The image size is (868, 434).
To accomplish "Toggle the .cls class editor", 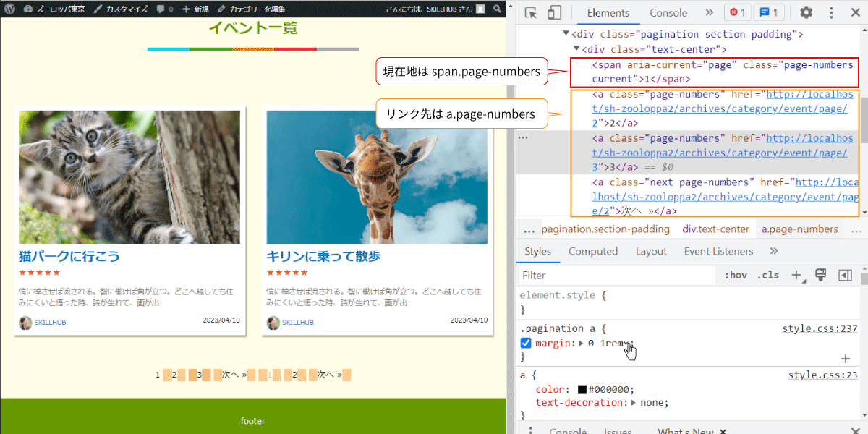I will point(767,275).
